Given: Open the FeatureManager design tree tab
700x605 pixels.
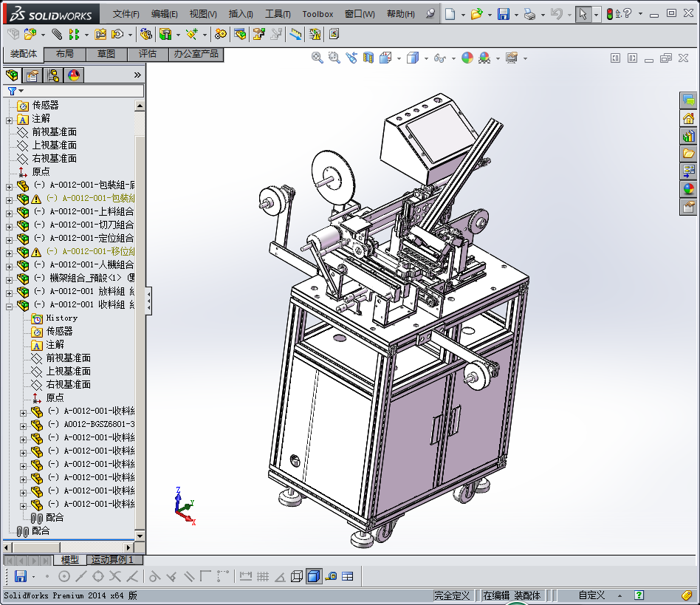Looking at the screenshot, I should 12,75.
